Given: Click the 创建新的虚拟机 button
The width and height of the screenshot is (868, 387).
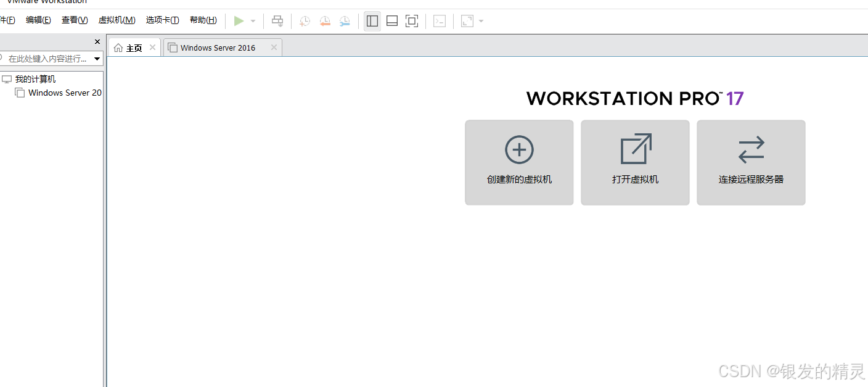Looking at the screenshot, I should click(519, 162).
